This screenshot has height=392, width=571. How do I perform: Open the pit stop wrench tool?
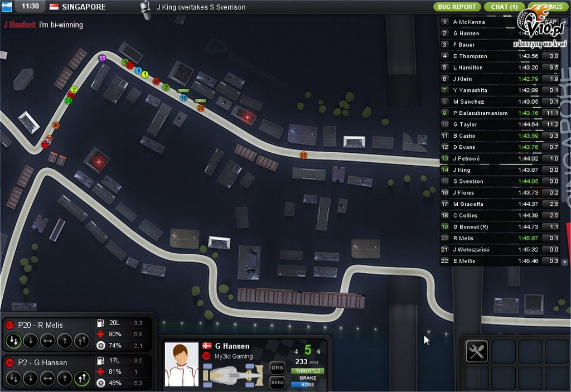[x=476, y=351]
